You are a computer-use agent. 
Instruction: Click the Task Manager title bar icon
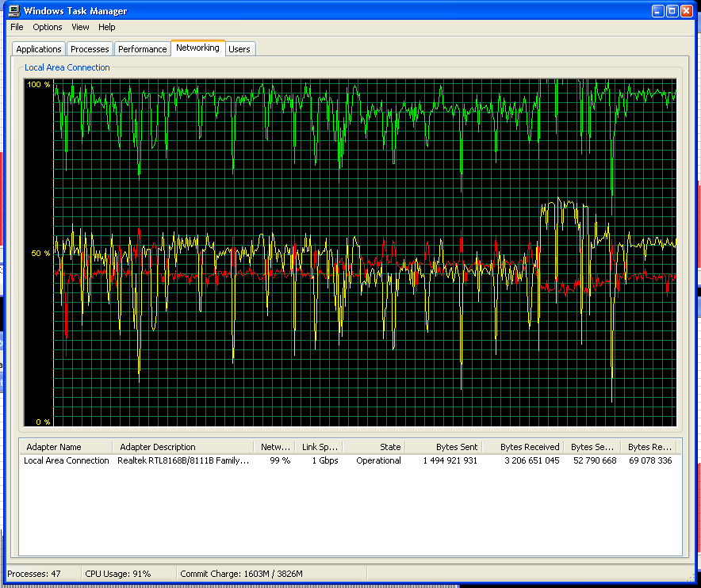point(13,11)
